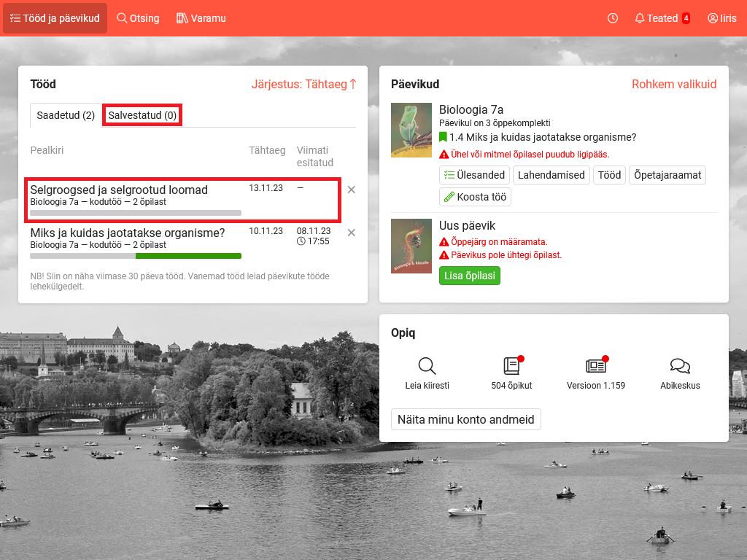The height and width of the screenshot is (560, 747).
Task: Click Koosta töö button with pencil
Action: click(x=475, y=197)
